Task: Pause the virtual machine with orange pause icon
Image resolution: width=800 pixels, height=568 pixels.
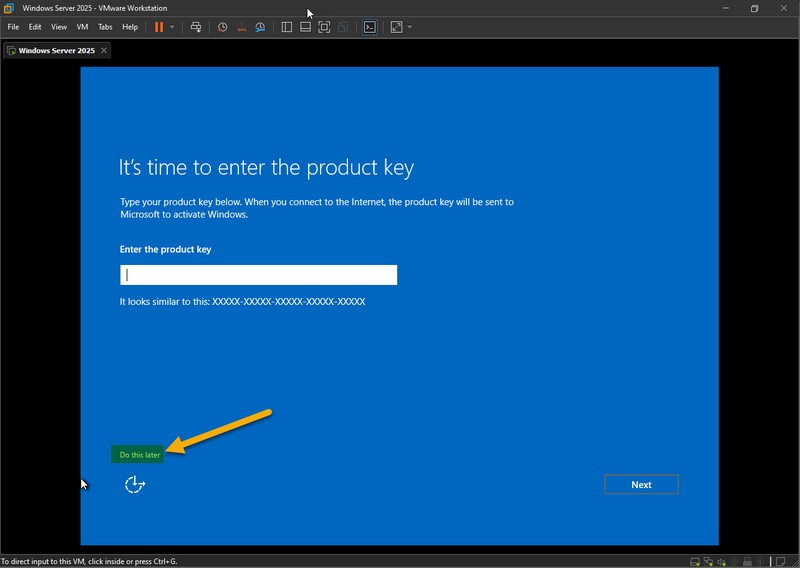Action: tap(159, 27)
